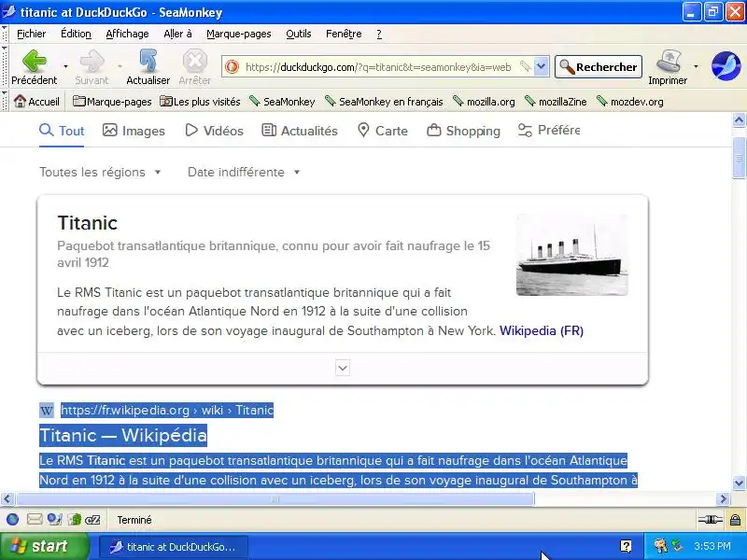Screen dimensions: 747x560
Task: Toggle online/offline connection icon
Action: pos(711,520)
